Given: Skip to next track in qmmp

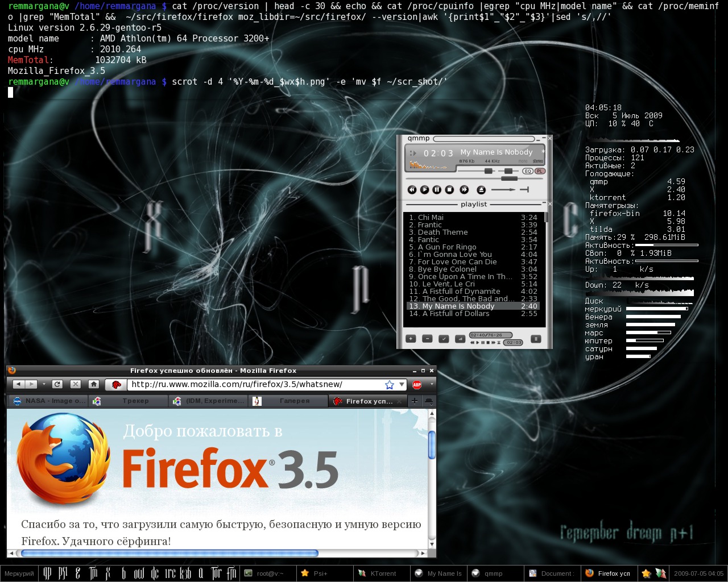Looking at the screenshot, I should (x=464, y=190).
